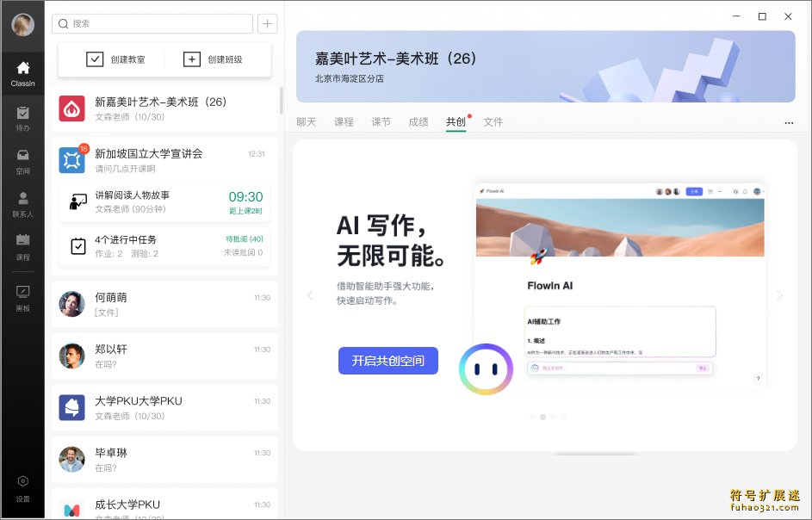The height and width of the screenshot is (520, 812).
Task: Click the task clipboard icon of 4个进行中任务
Action: pos(78,246)
